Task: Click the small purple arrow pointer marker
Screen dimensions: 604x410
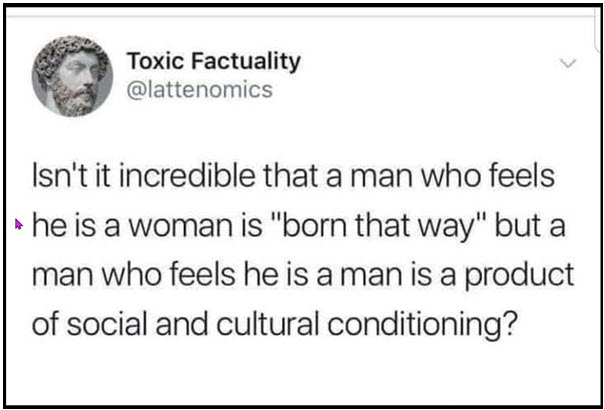Action: point(18,224)
